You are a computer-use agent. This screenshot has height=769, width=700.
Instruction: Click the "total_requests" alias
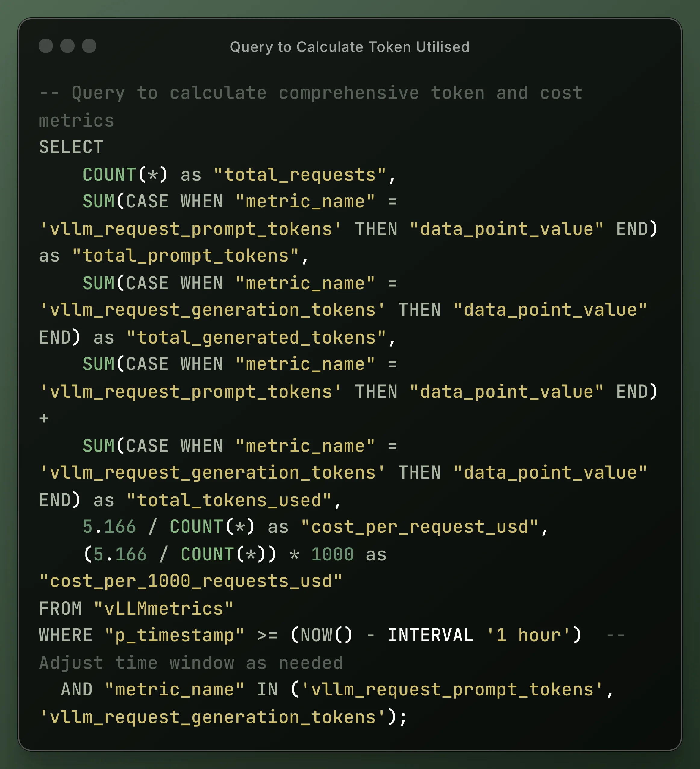tap(300, 175)
